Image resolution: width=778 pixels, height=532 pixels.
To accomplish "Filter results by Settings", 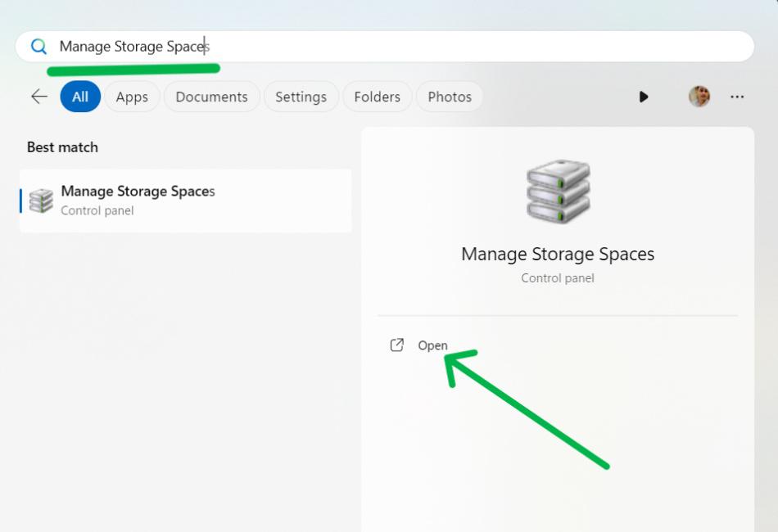I will pyautogui.click(x=301, y=97).
